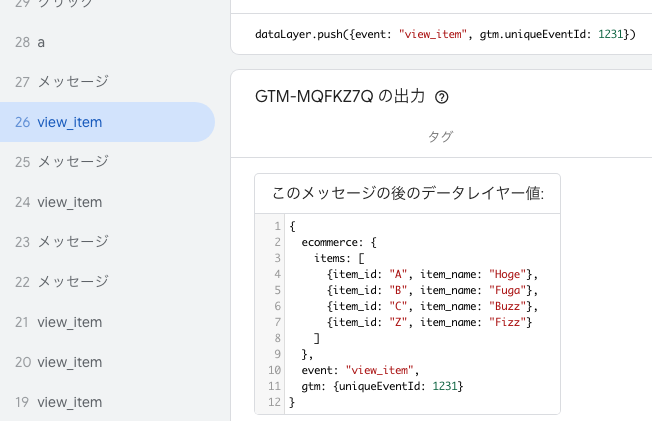The width and height of the screenshot is (652, 421).
Task: Click the gtm: {uniqueEventId: 1231} line
Action: point(382,386)
